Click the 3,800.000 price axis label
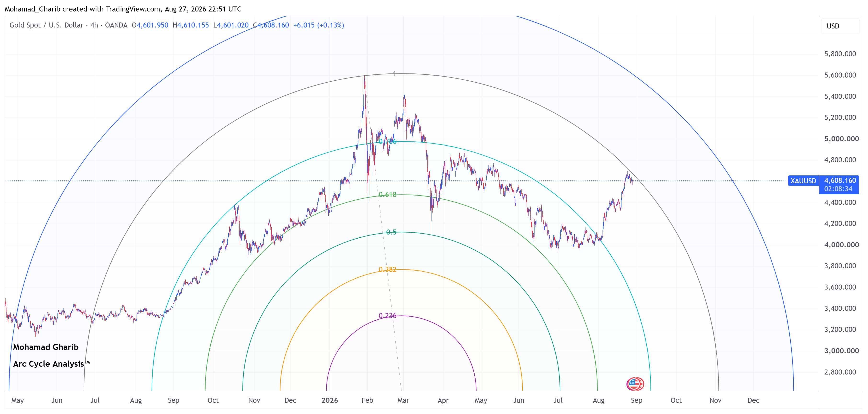Image resolution: width=868 pixels, height=414 pixels. point(840,266)
